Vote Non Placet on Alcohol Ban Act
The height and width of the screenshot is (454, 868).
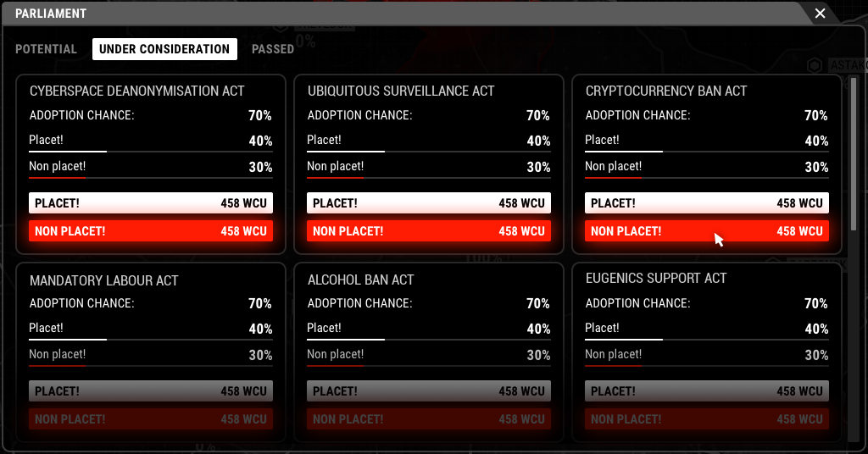tap(429, 419)
